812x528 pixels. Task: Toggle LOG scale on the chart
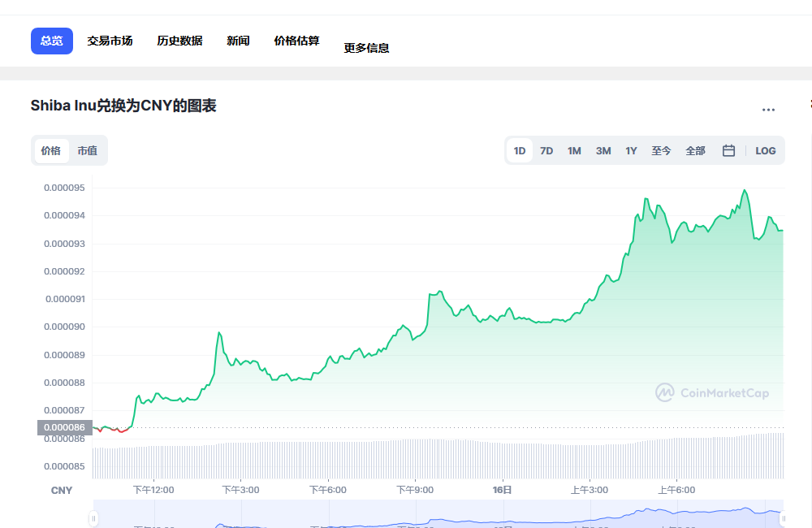tap(765, 150)
